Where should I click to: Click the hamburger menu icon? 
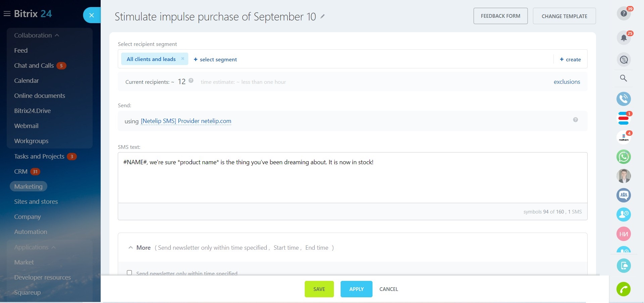[x=7, y=14]
